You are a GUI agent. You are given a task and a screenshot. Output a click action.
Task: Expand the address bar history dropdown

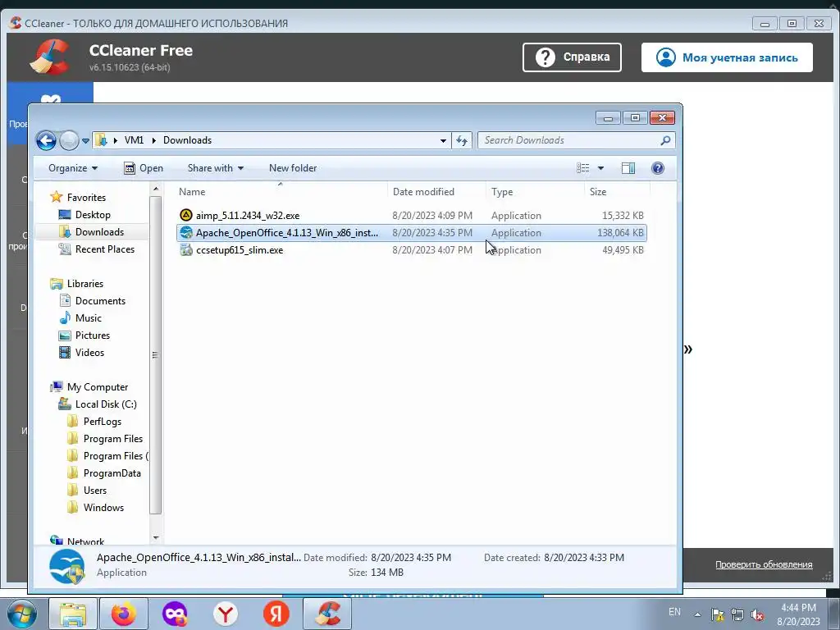coord(443,140)
